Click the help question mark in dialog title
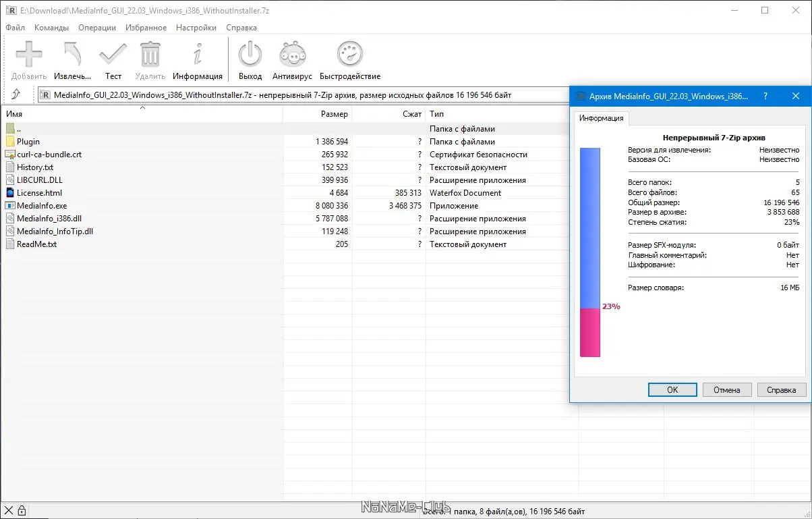812x519 pixels. 765,97
